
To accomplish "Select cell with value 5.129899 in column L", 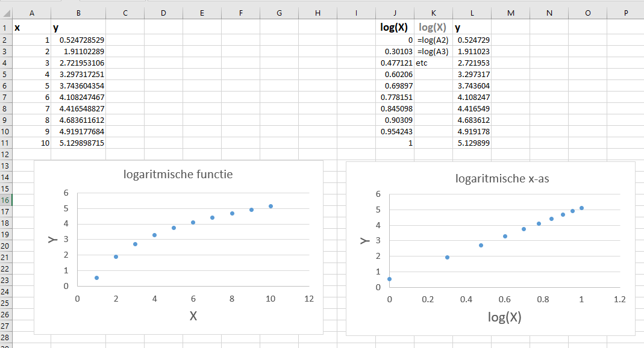I will tap(472, 143).
